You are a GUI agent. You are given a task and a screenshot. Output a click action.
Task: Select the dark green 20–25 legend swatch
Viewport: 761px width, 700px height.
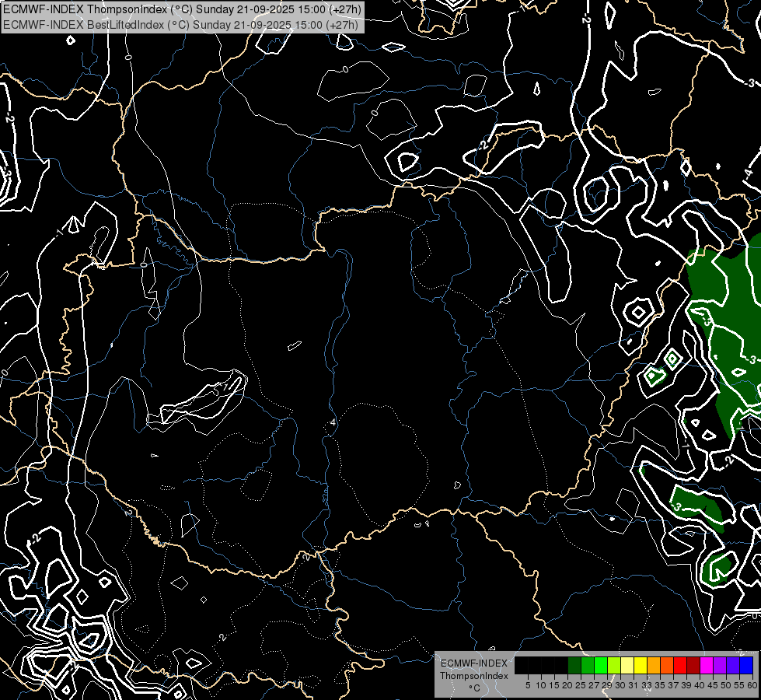click(574, 665)
